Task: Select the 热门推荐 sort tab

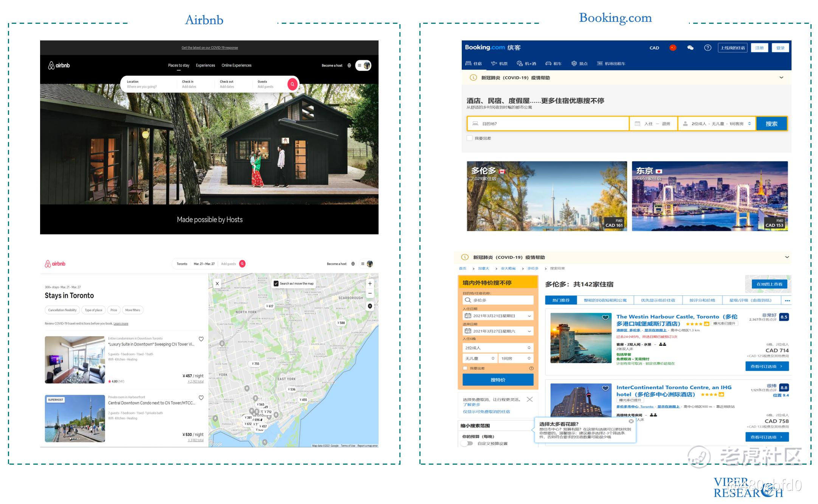Action: 561,300
